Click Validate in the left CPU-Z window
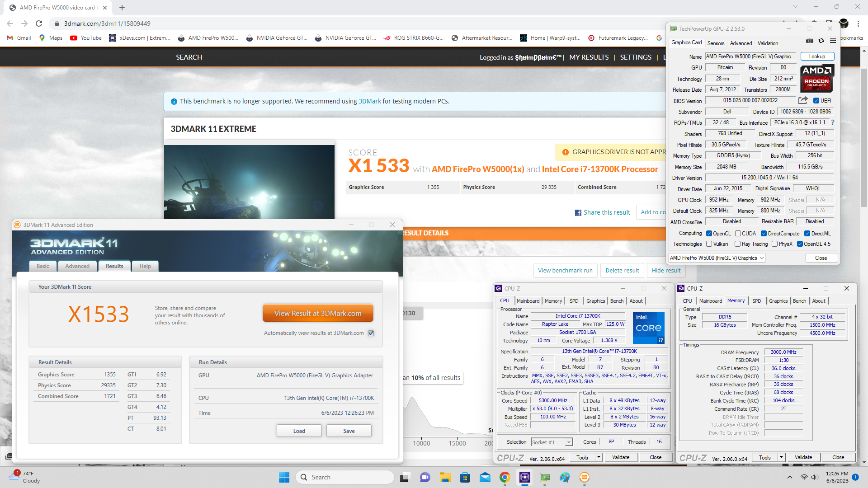Viewport: 868px width, 488px height. click(x=620, y=457)
